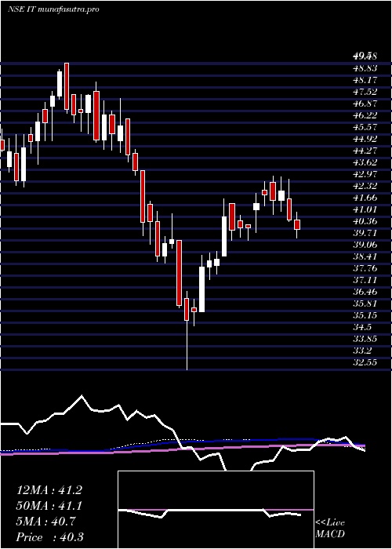The width and height of the screenshot is (392, 549).
Task: Click the 38.41 price axis label
Action: pyautogui.click(x=365, y=256)
